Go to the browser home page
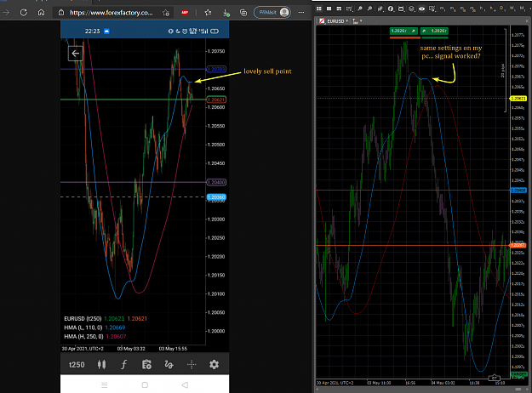The height and width of the screenshot is (393, 532). [x=41, y=13]
